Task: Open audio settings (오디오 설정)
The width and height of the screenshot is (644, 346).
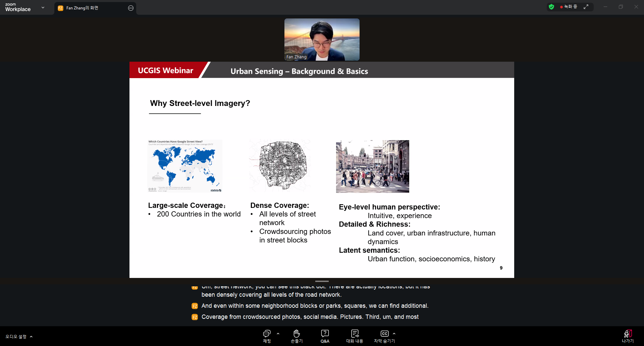Action: pyautogui.click(x=16, y=337)
